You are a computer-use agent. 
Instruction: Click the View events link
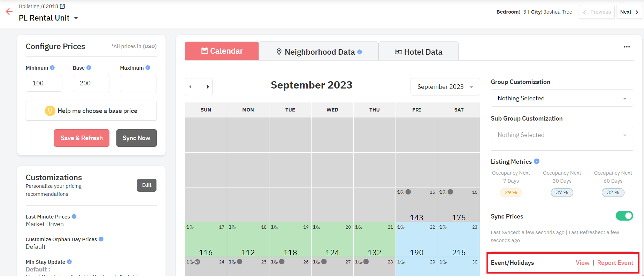click(582, 263)
